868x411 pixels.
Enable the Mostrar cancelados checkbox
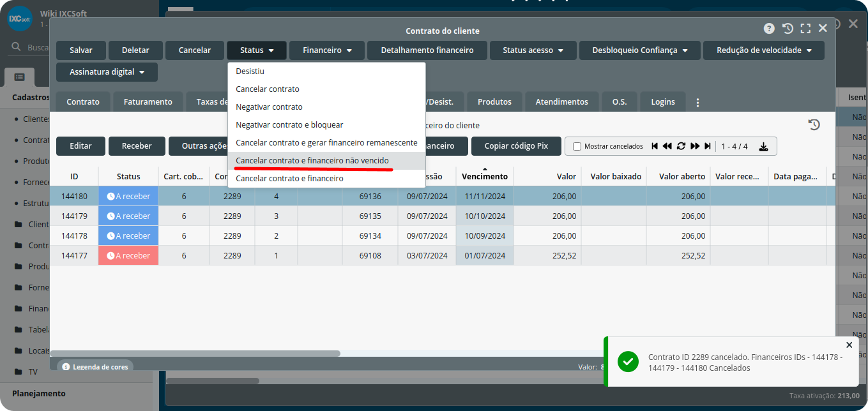[x=577, y=146]
